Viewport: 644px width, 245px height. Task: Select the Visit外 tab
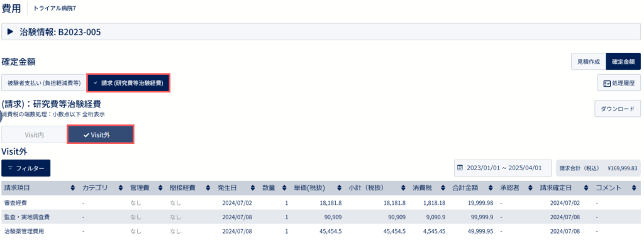pyautogui.click(x=101, y=134)
